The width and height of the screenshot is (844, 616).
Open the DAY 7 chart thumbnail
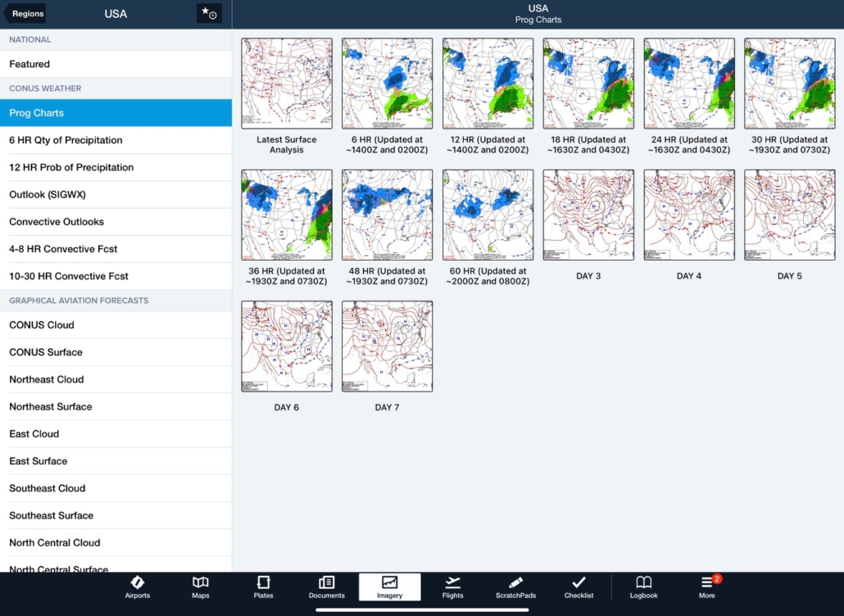click(x=387, y=346)
